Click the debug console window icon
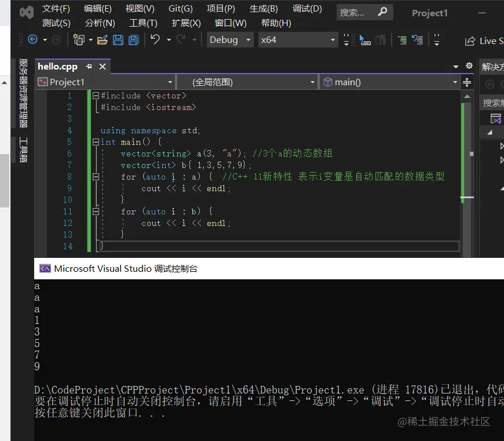The width and height of the screenshot is (504, 441). coord(45,268)
